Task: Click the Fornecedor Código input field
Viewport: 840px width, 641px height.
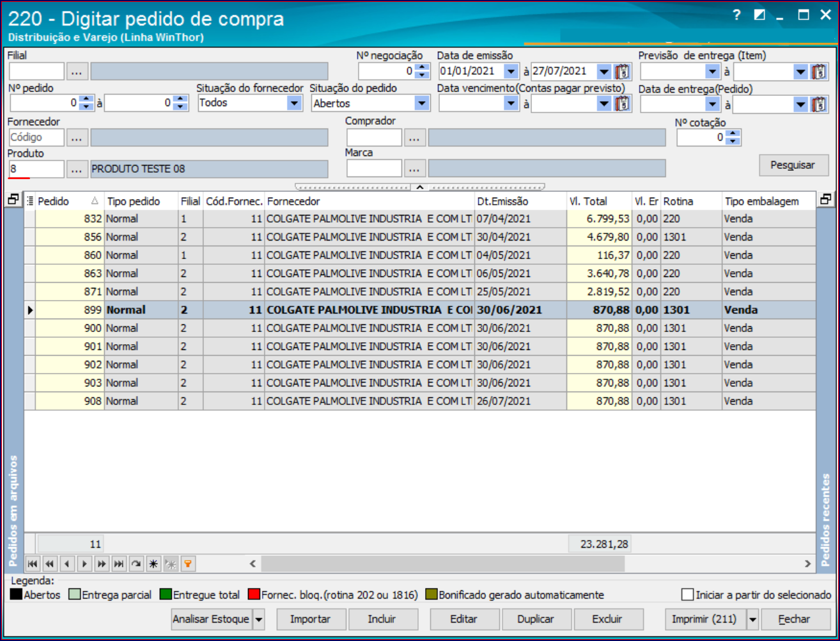Action: pyautogui.click(x=36, y=137)
